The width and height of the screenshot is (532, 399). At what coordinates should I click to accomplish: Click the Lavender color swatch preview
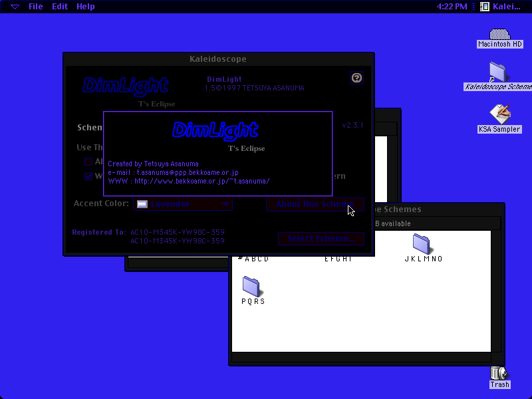click(142, 204)
